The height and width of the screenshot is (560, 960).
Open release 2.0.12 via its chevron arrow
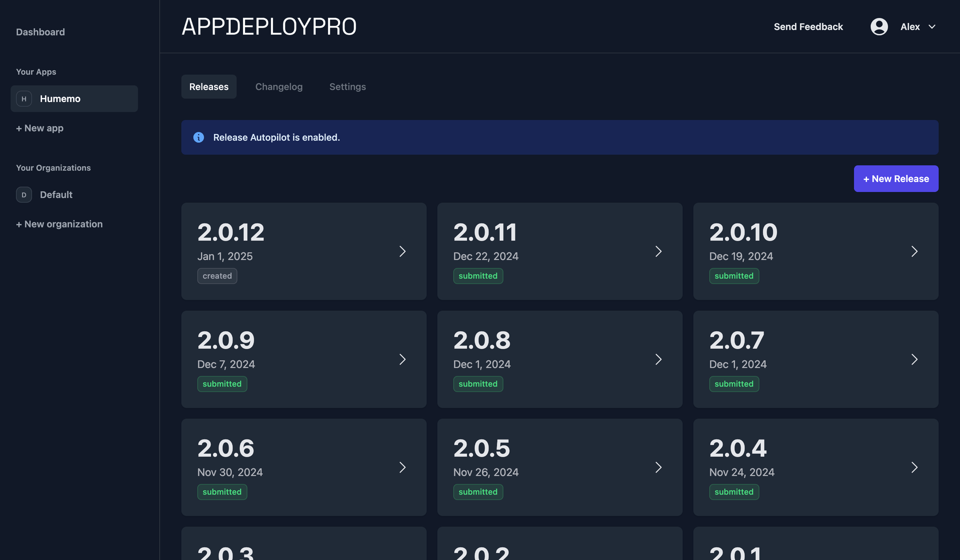pyautogui.click(x=402, y=251)
